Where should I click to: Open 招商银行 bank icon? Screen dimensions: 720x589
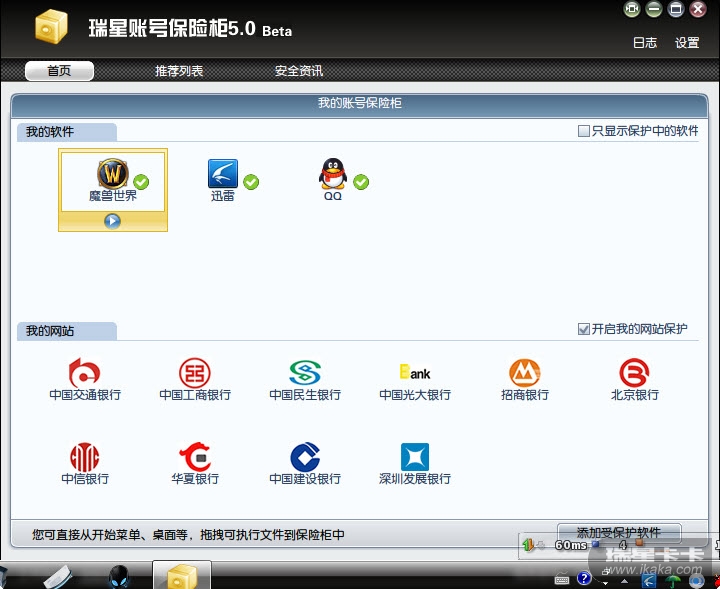click(x=525, y=372)
